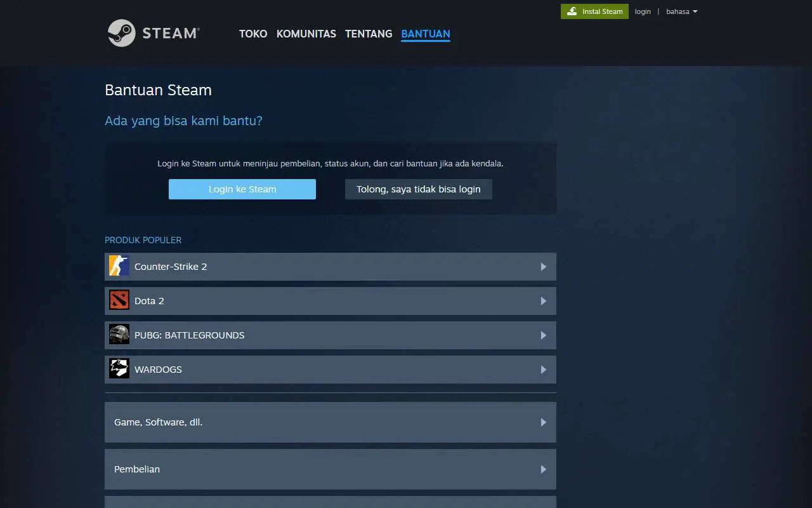
Task: Expand the Pembelian row arrow
Action: pos(544,469)
